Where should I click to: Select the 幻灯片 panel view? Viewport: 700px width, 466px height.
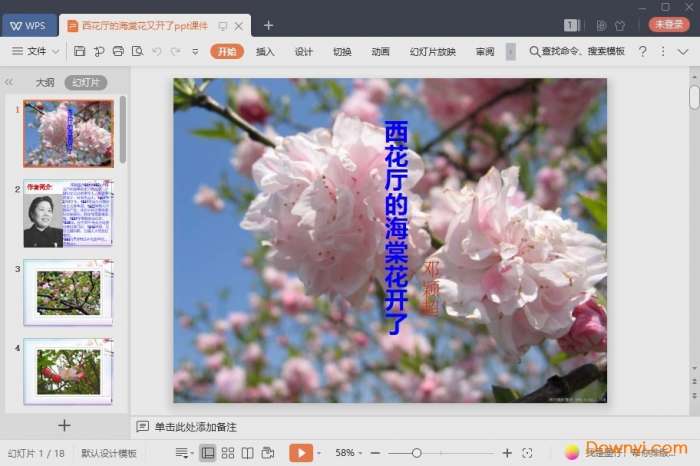pyautogui.click(x=85, y=83)
